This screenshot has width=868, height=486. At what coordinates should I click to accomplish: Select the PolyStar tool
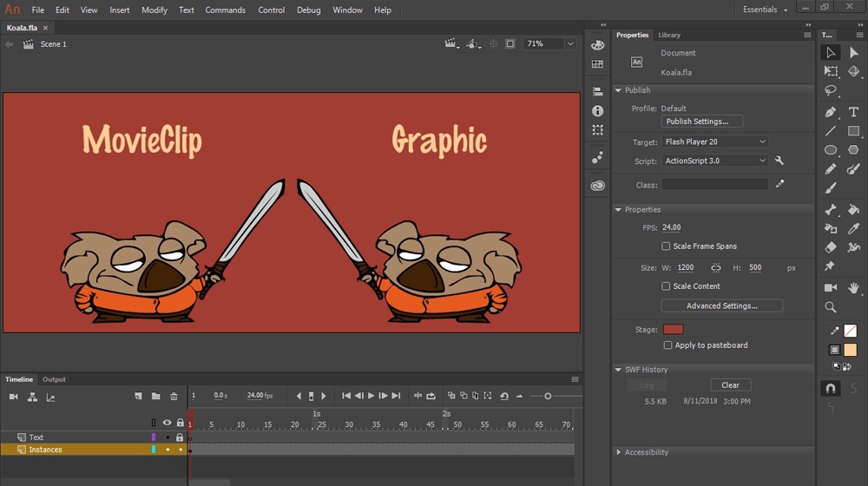pyautogui.click(x=853, y=150)
